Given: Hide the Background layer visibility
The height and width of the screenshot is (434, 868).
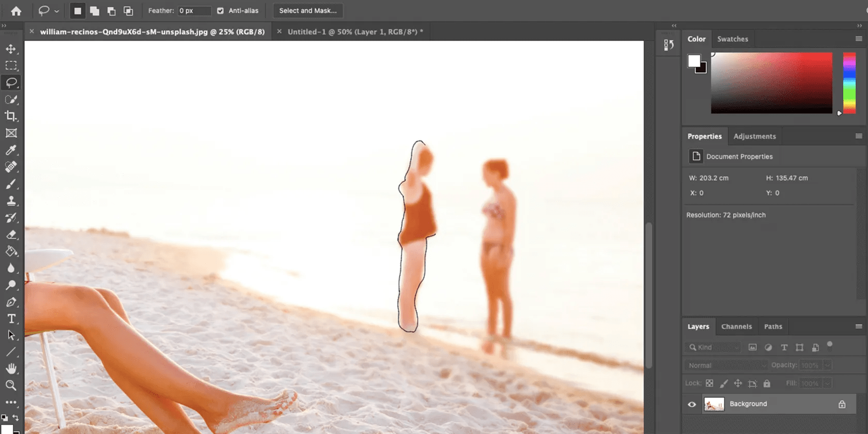Looking at the screenshot, I should tap(692, 404).
